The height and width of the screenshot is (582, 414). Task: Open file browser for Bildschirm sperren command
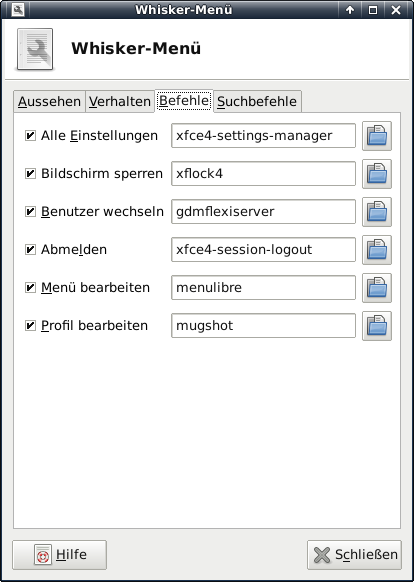pos(376,174)
